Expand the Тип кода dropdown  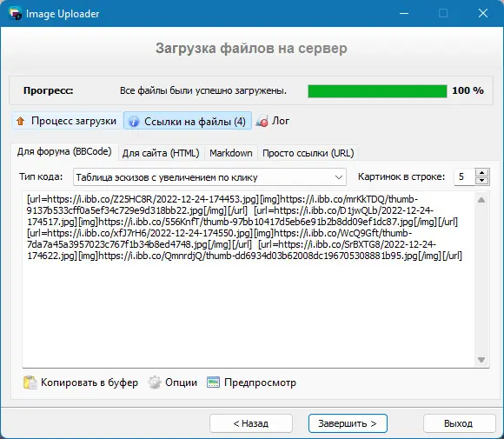(209, 176)
